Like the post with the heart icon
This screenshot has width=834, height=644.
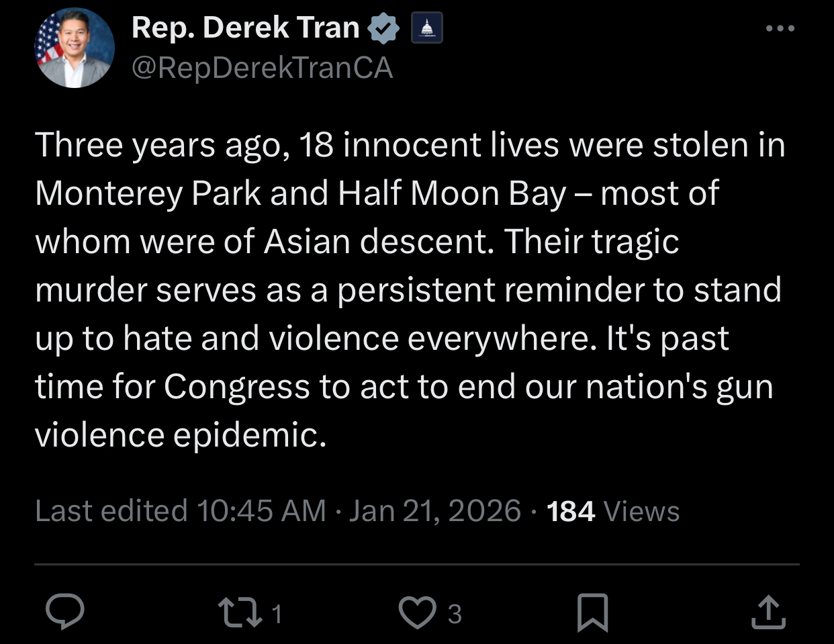click(417, 612)
